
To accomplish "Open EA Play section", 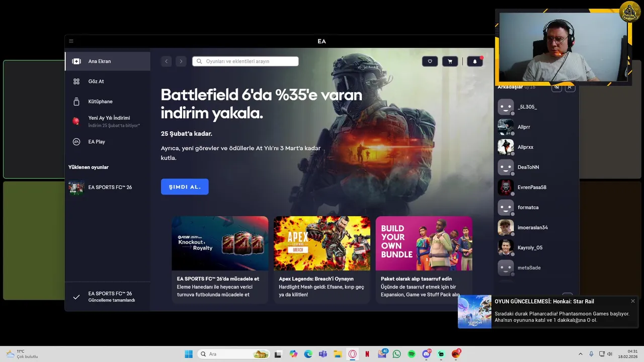I will (x=108, y=142).
